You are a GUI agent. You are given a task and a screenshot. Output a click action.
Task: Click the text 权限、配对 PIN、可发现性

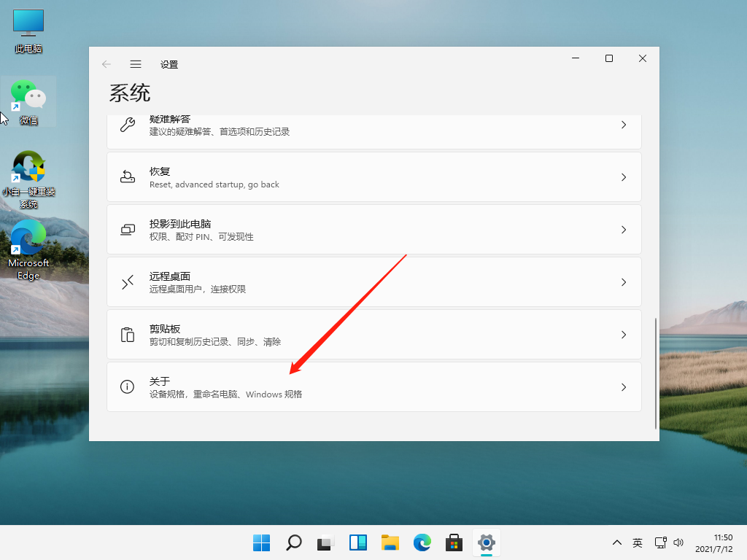[201, 237]
